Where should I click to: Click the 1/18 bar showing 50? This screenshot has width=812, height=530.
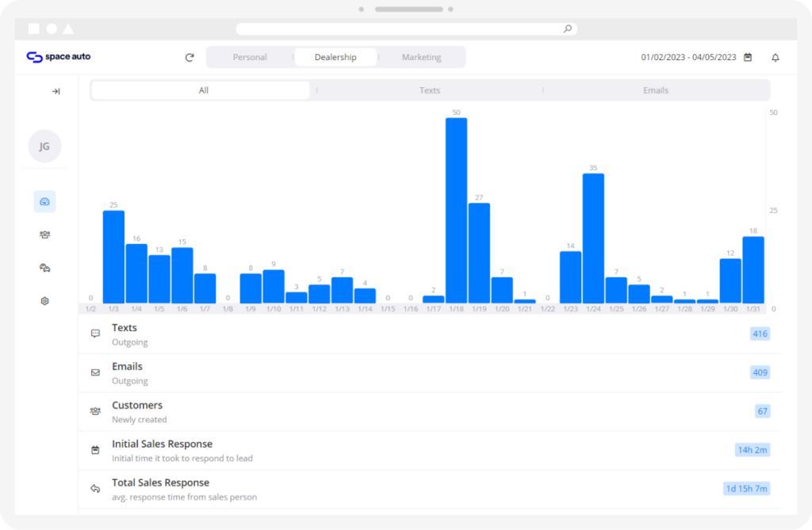point(456,211)
